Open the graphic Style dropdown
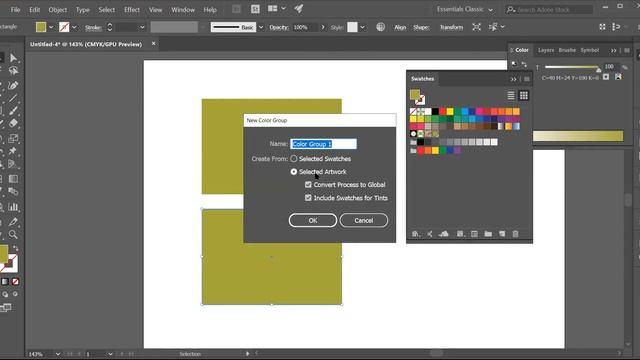640x360 pixels. pyautogui.click(x=362, y=27)
